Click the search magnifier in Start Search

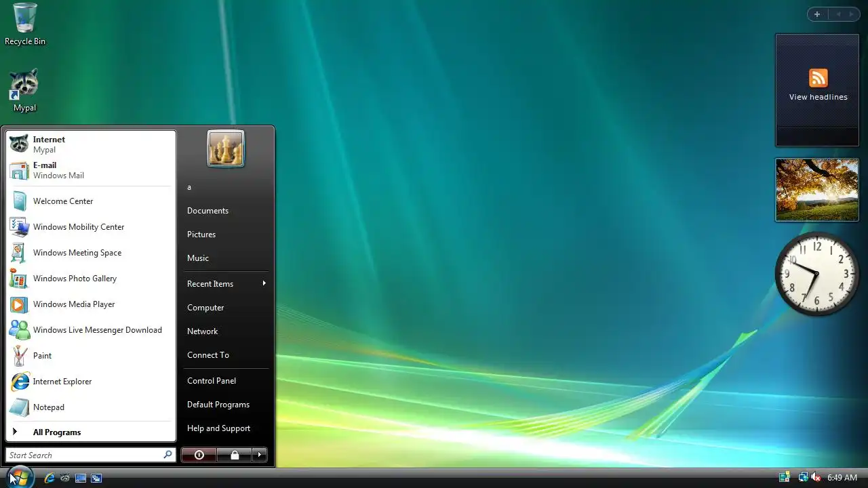pyautogui.click(x=167, y=455)
